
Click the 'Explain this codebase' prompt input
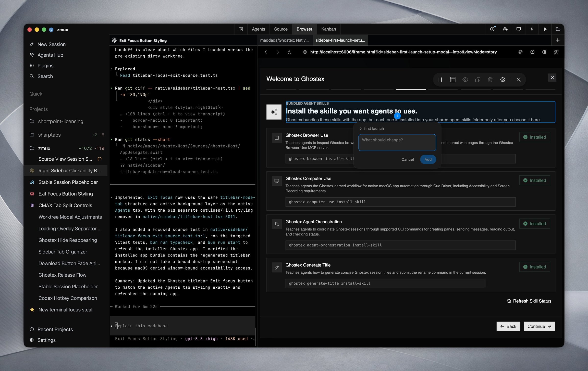click(x=183, y=326)
